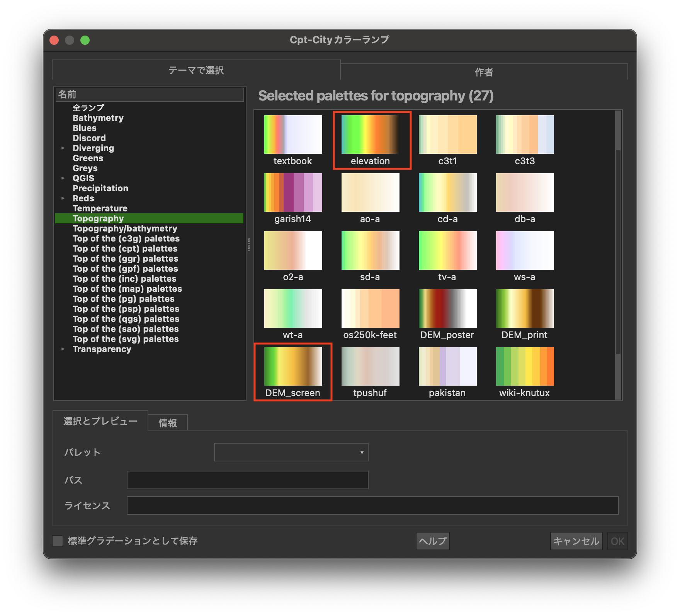Pick the cd-a gradient ramp

(x=447, y=192)
